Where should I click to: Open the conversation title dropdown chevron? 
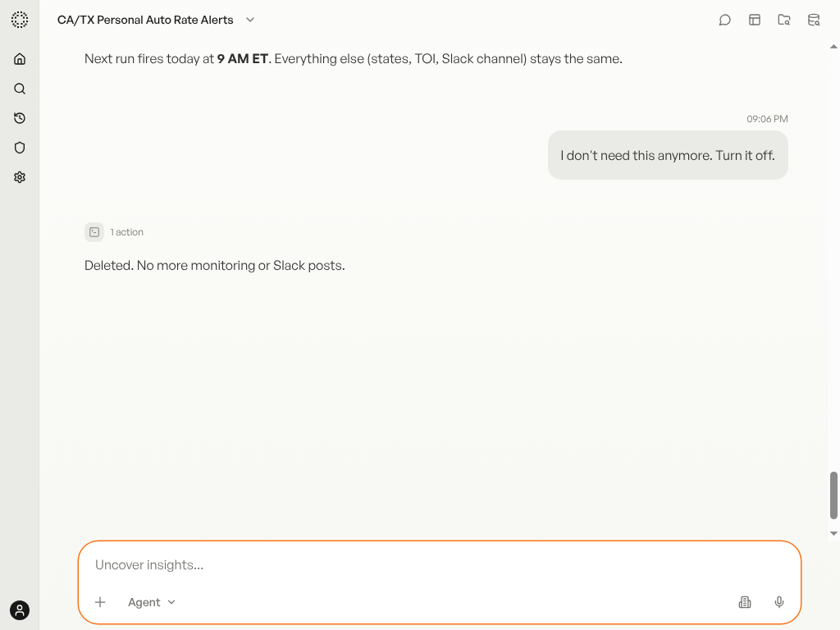(x=249, y=20)
